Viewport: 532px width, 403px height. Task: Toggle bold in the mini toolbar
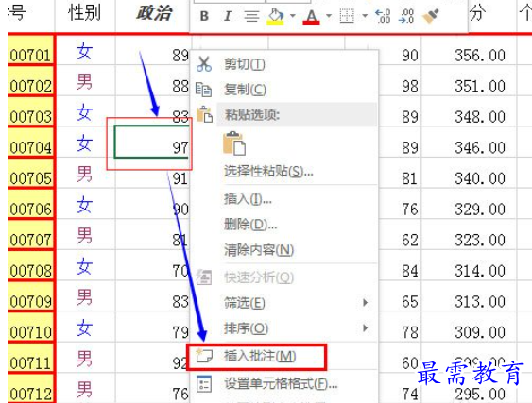pyautogui.click(x=204, y=16)
